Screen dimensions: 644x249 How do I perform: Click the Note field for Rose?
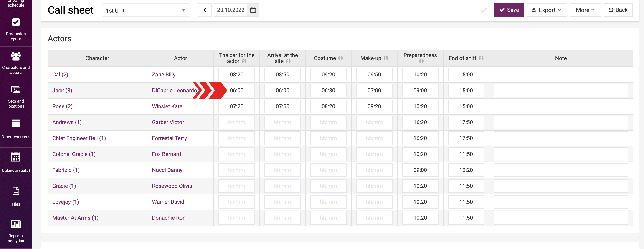pyautogui.click(x=561, y=106)
